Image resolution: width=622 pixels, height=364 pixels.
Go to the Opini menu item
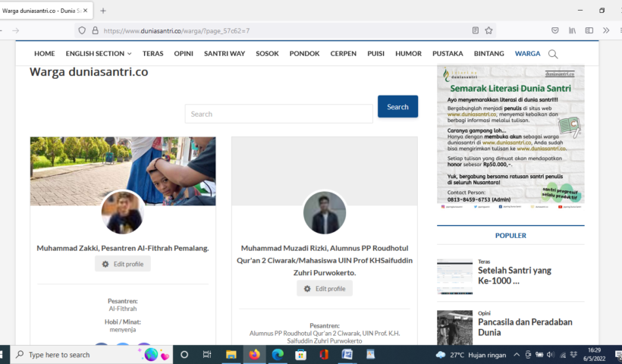[x=184, y=54]
